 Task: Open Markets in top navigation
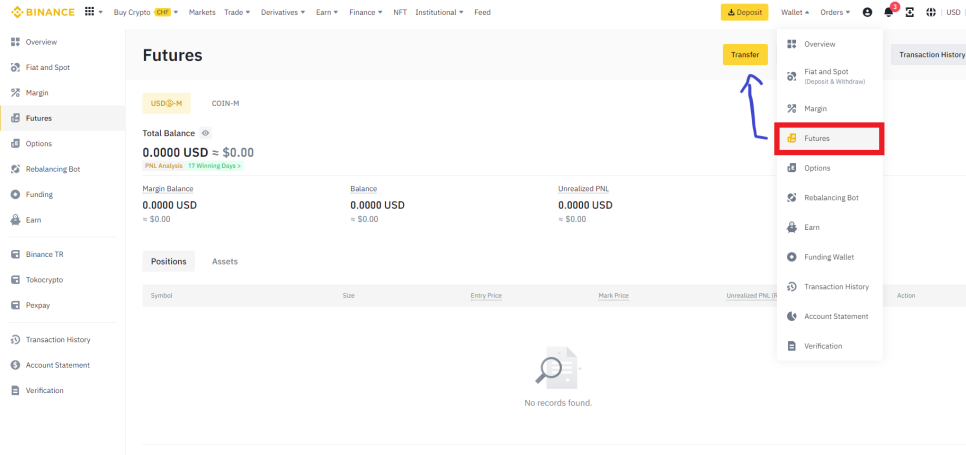click(202, 12)
